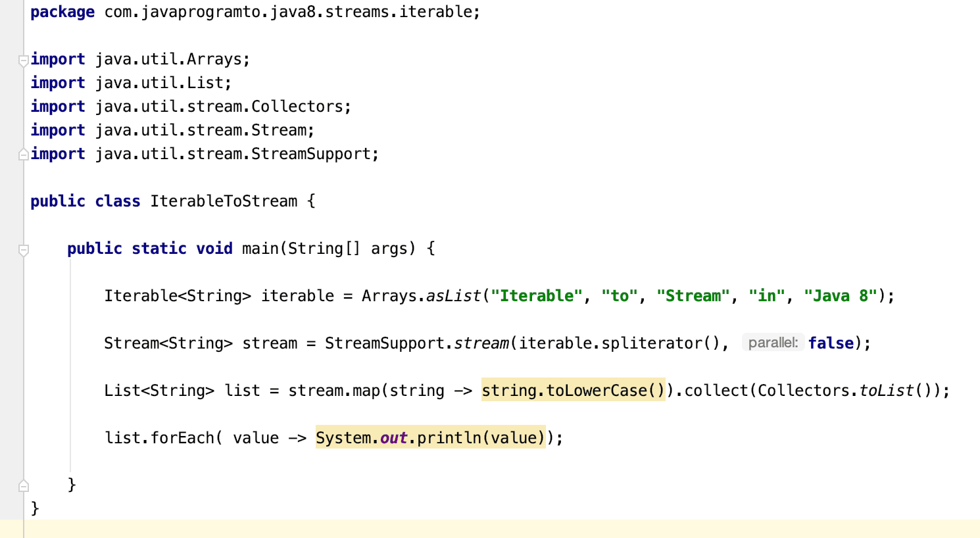Image resolution: width=980 pixels, height=538 pixels.
Task: Collapse the main method using gutter fold marker
Action: [24, 249]
